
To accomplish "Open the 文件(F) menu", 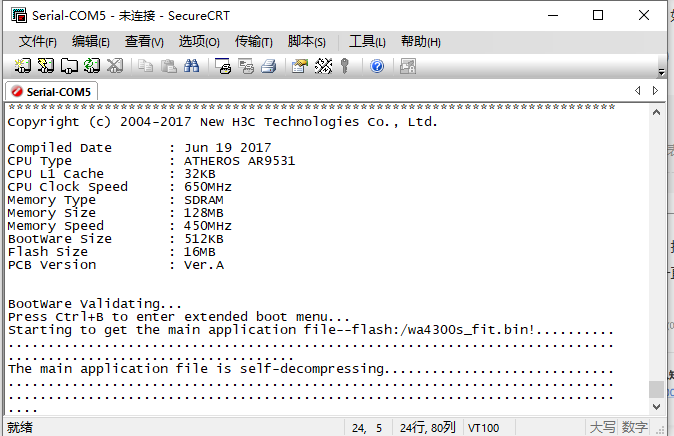I will click(37, 42).
